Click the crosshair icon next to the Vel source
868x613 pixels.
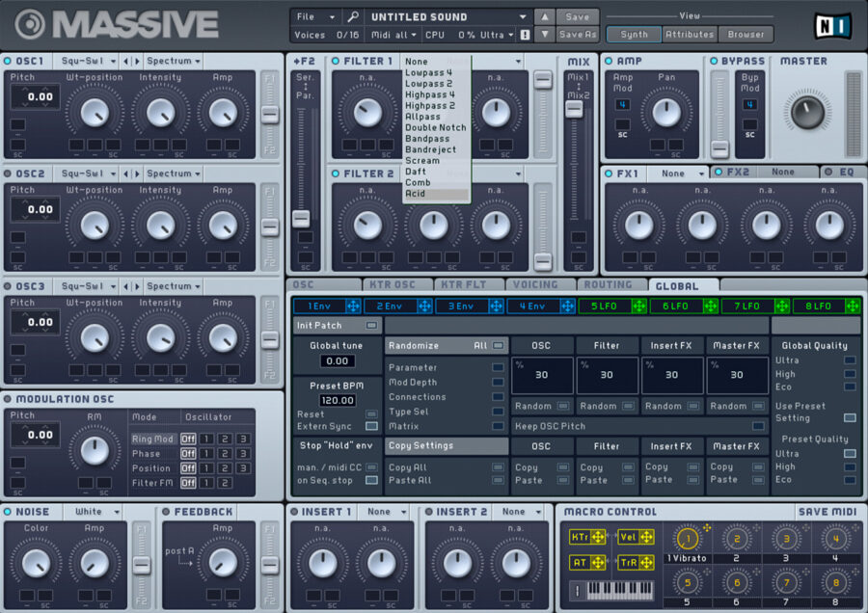click(644, 537)
